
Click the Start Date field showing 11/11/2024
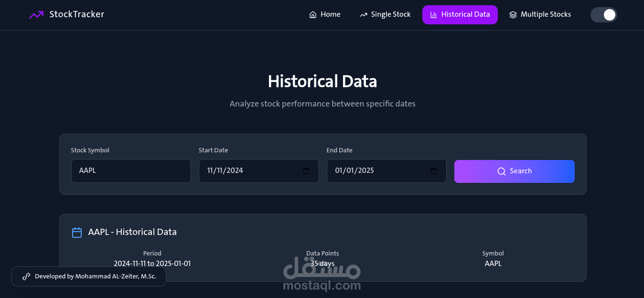tap(248, 171)
